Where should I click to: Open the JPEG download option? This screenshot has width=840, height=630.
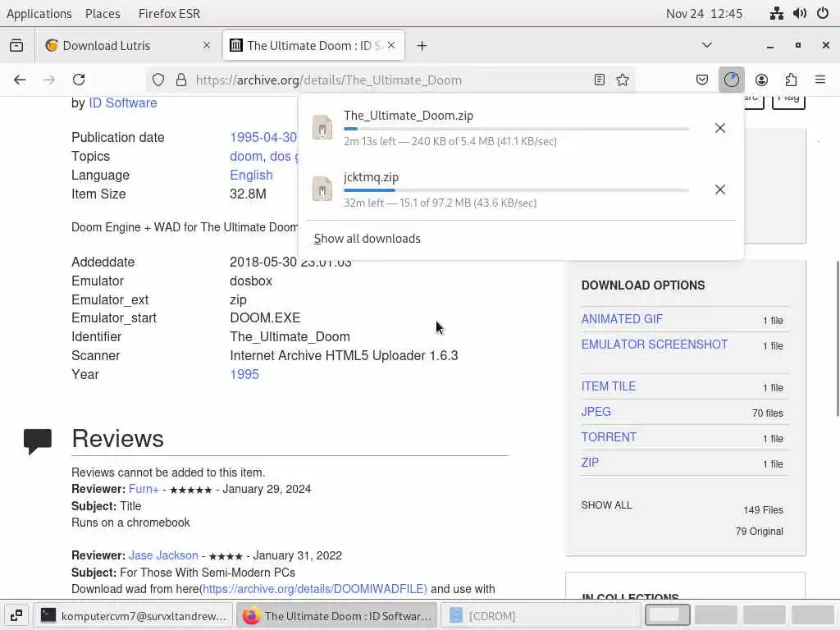pyautogui.click(x=596, y=412)
